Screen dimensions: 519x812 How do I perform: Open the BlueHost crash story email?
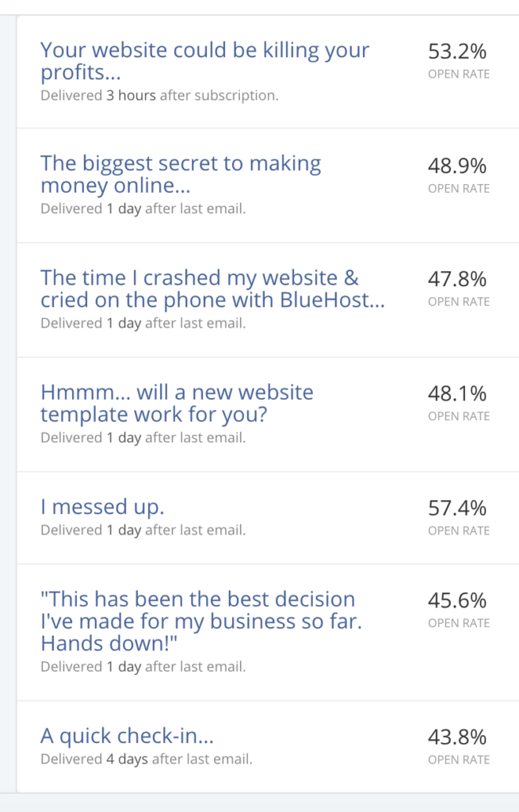[x=212, y=289]
